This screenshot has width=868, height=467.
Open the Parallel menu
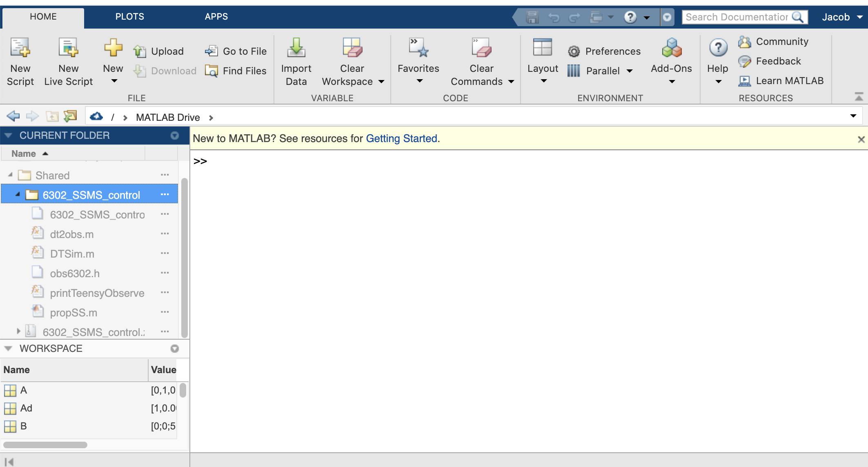tap(600, 71)
